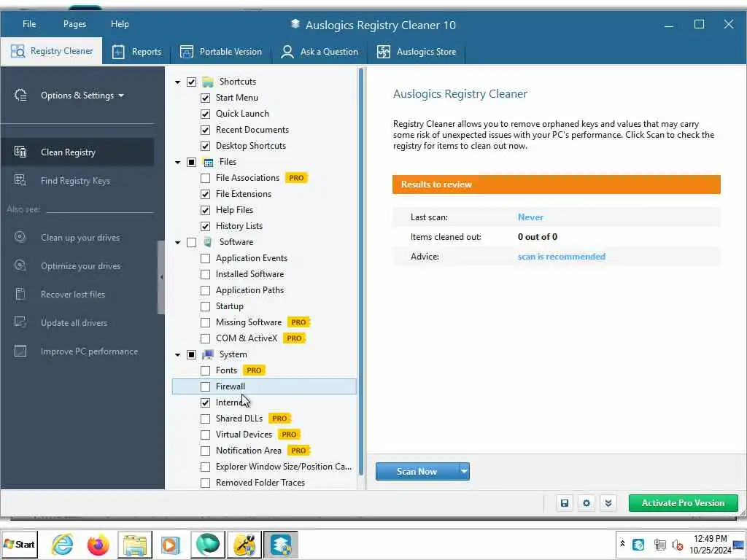Image resolution: width=747 pixels, height=560 pixels.
Task: Click the PRO badge next to File Associations
Action: [296, 178]
